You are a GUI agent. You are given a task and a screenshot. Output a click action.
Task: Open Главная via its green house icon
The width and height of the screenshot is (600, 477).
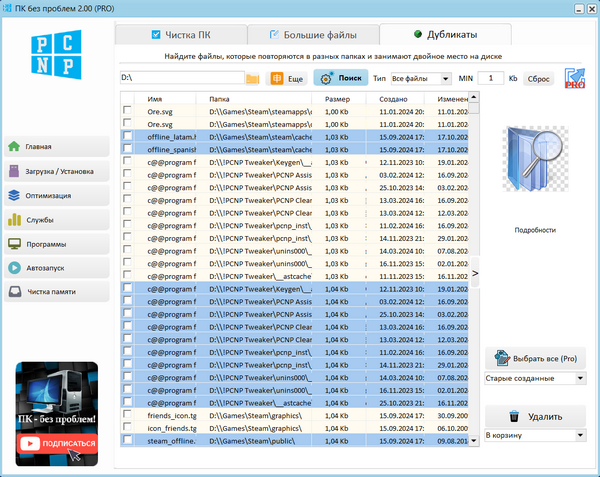pos(15,147)
